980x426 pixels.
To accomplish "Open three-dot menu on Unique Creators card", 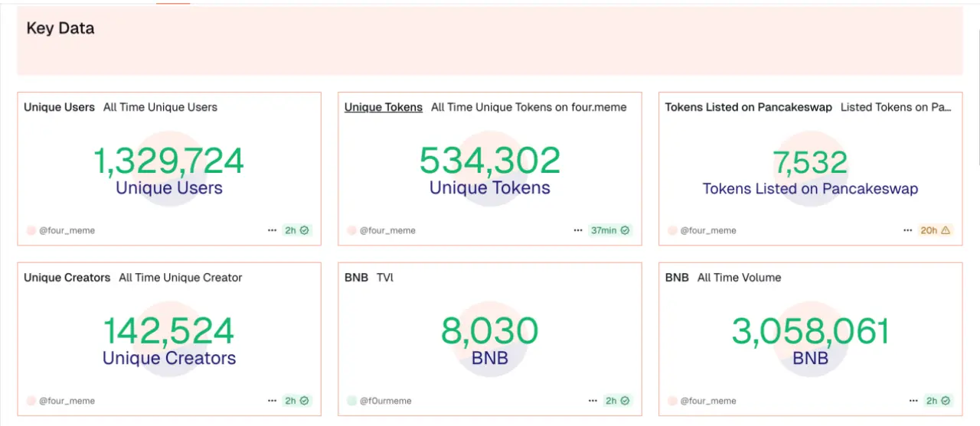I will click(272, 401).
